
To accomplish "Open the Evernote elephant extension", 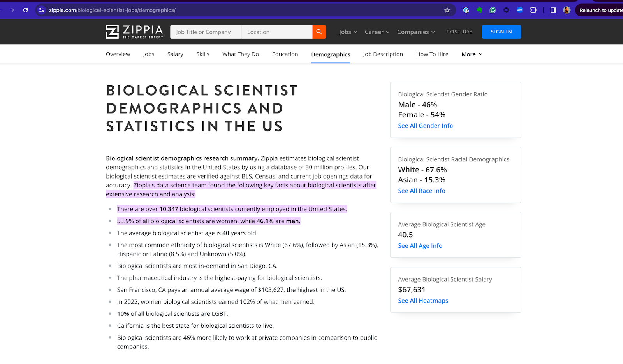I will [x=479, y=10].
